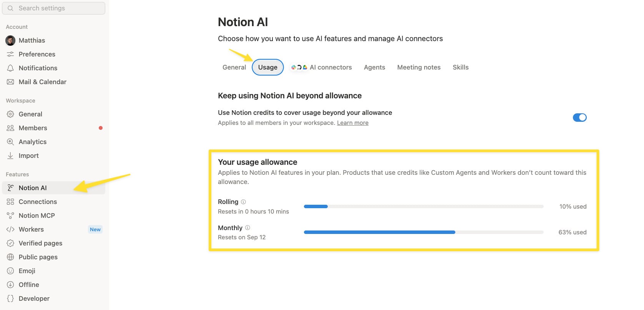
Task: Open Matthias account avatar
Action: point(10,40)
